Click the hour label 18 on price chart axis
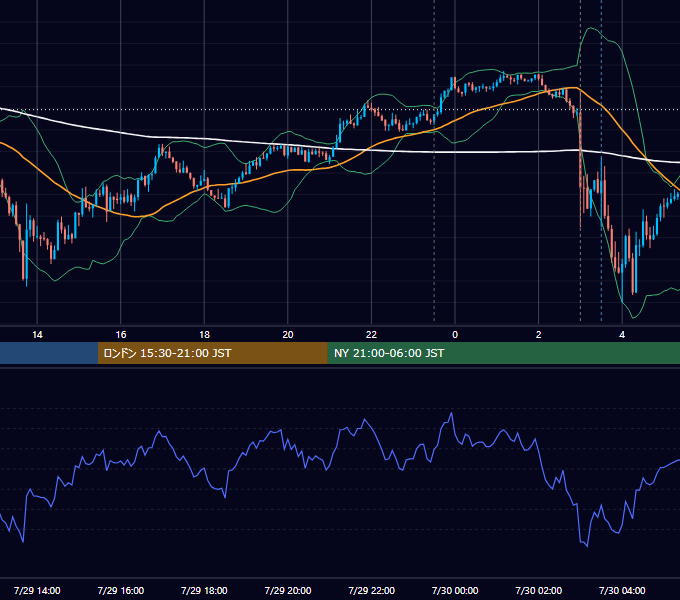 (204, 335)
